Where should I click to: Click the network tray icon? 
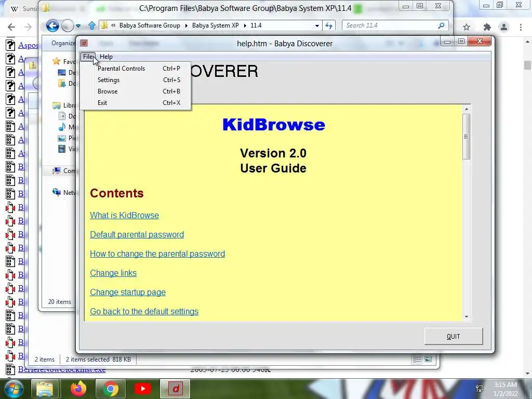pyautogui.click(x=480, y=389)
